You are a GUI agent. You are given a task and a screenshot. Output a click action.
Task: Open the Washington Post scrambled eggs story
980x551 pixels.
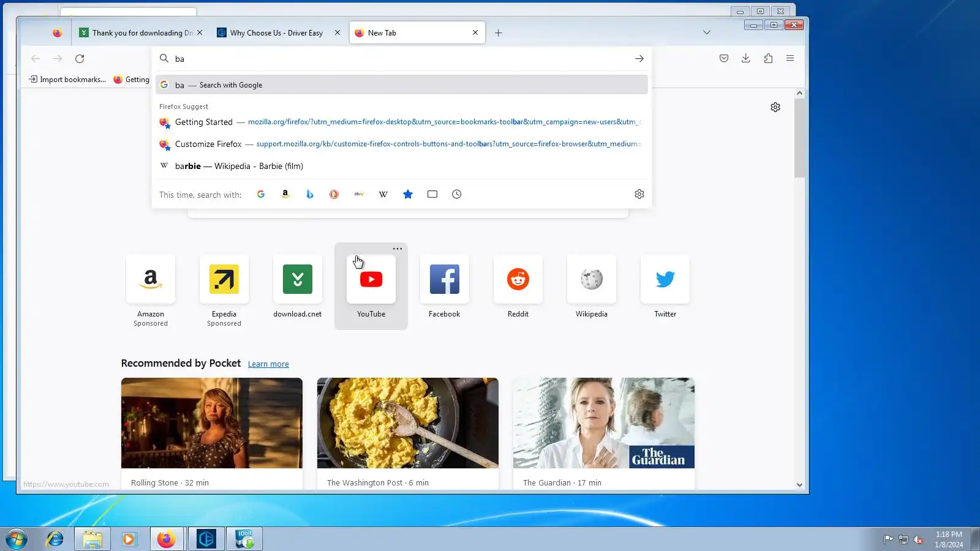[408, 433]
